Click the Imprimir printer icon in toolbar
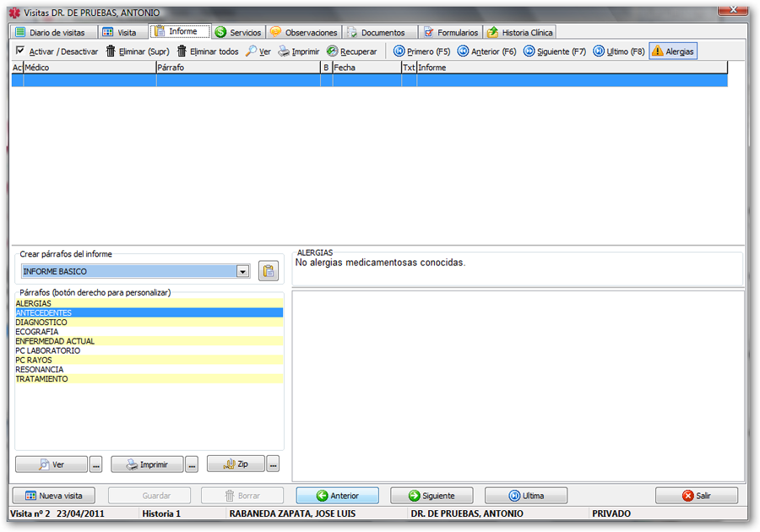The image size is (760, 532). point(285,52)
